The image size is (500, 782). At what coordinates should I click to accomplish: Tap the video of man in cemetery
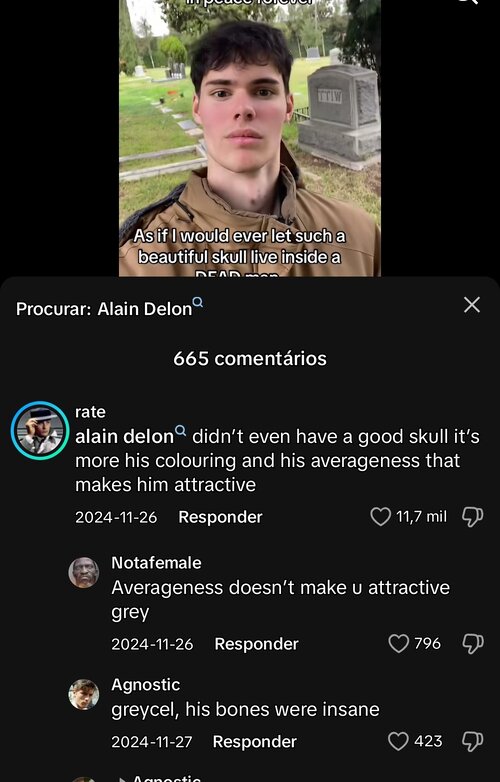tap(250, 138)
